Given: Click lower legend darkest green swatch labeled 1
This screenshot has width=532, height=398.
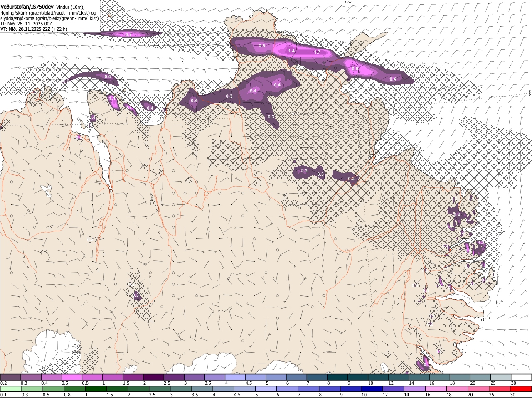Looking at the screenshot, I should (x=96, y=389).
